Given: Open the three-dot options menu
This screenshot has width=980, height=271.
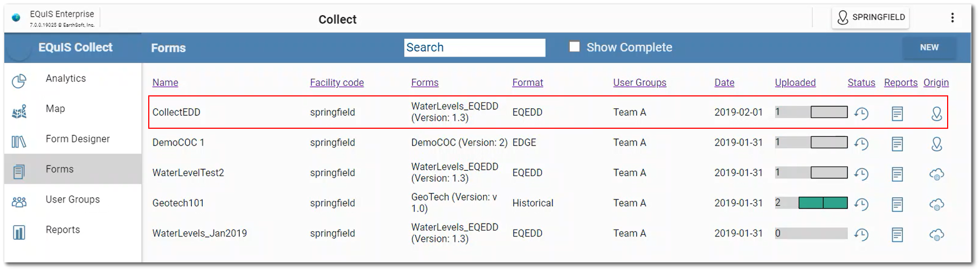Looking at the screenshot, I should tap(953, 18).
